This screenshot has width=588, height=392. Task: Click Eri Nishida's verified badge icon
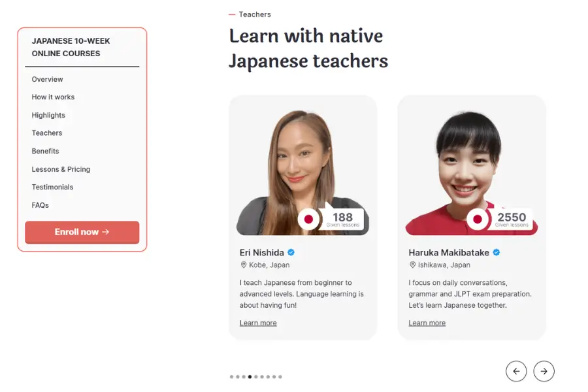291,252
